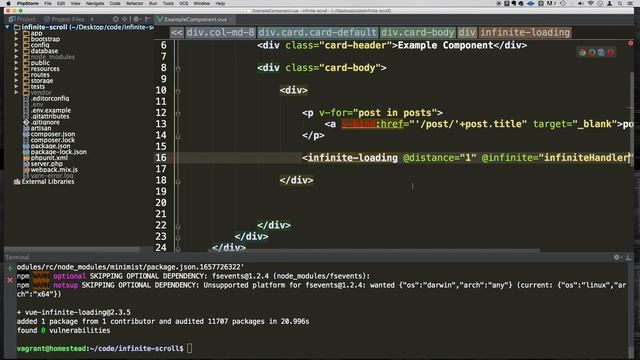Open in Firefox browser icon in editor
The height and width of the screenshot is (360, 640).
592,52
